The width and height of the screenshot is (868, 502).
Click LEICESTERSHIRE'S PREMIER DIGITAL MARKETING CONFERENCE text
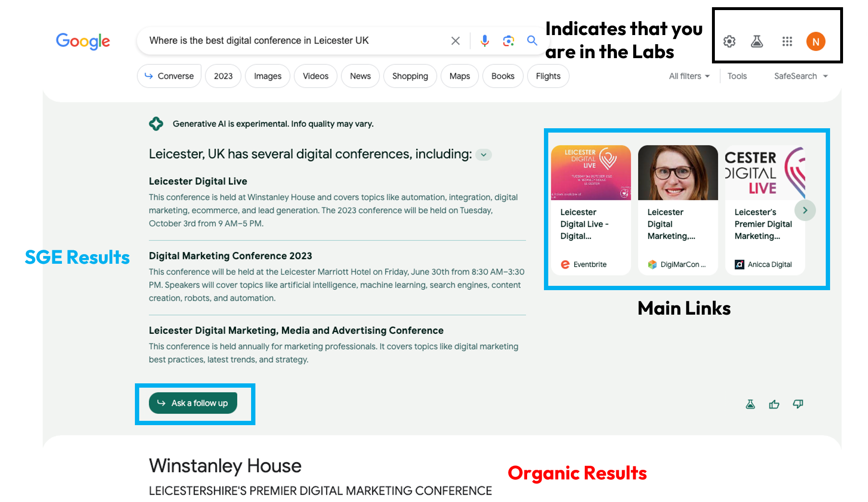(320, 490)
